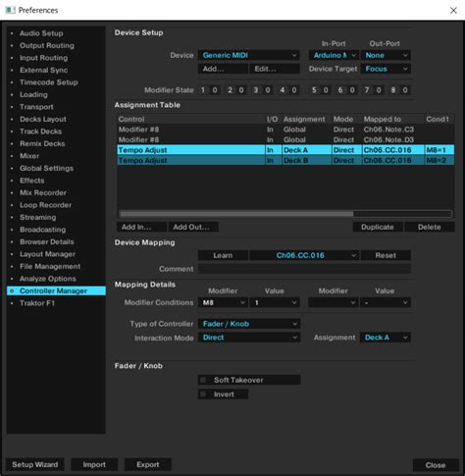Enable the Soft Takeover checkbox
Image resolution: width=465 pixels, height=476 pixels.
tap(203, 380)
